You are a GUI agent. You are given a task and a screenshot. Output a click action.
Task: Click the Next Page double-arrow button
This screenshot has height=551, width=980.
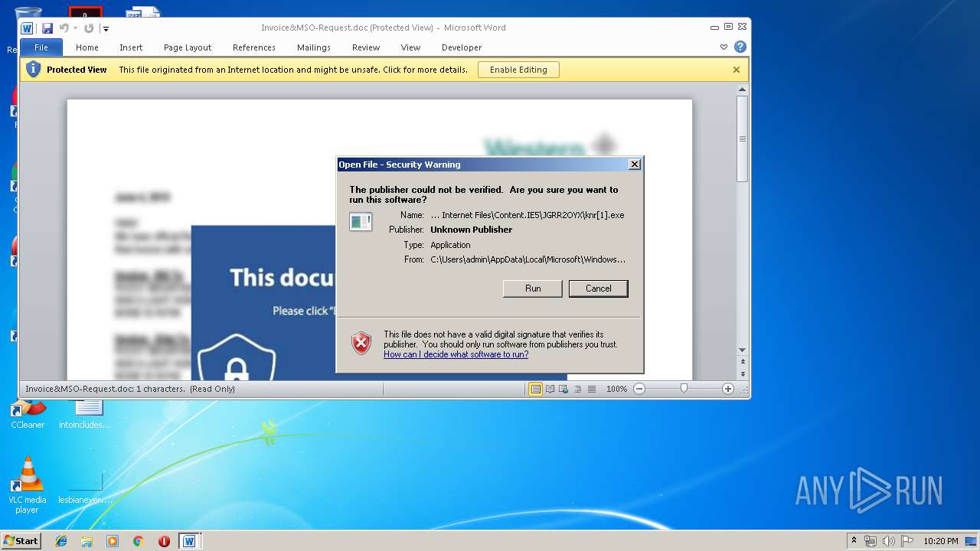(742, 373)
